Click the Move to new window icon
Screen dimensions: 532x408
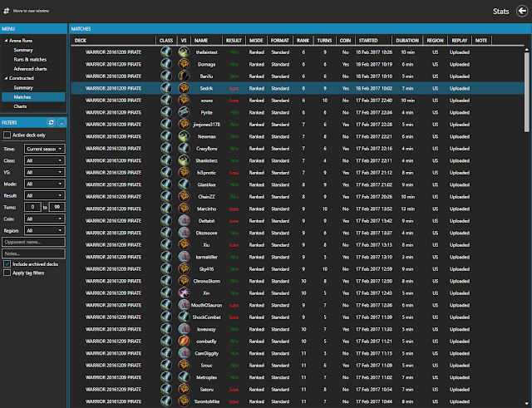click(x=6, y=11)
